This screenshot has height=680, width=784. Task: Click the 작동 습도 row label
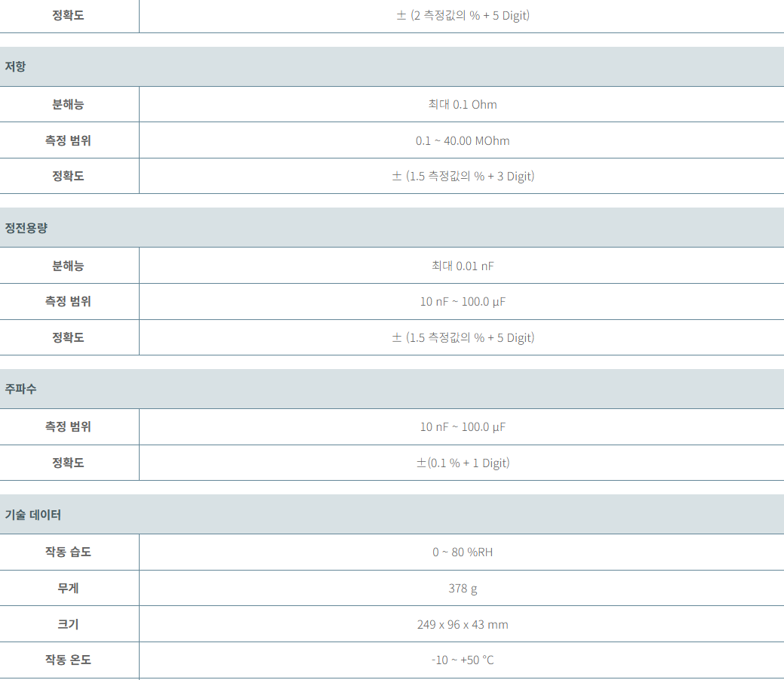68,552
